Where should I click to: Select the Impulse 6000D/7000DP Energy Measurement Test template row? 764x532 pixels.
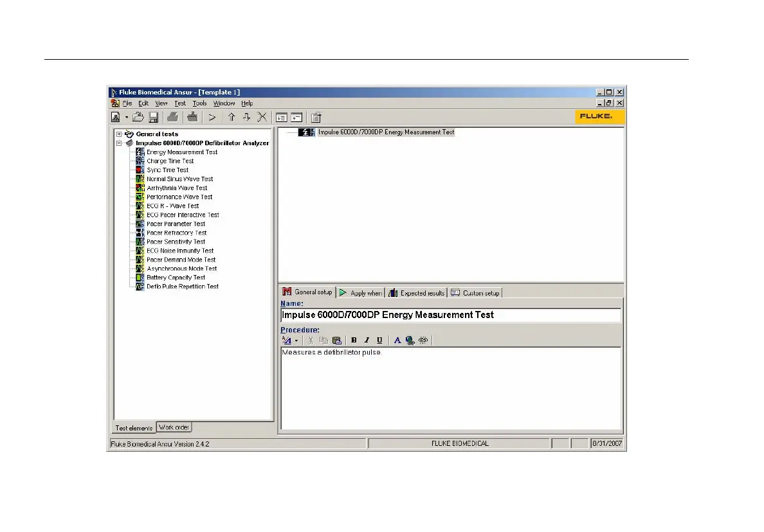coord(386,132)
